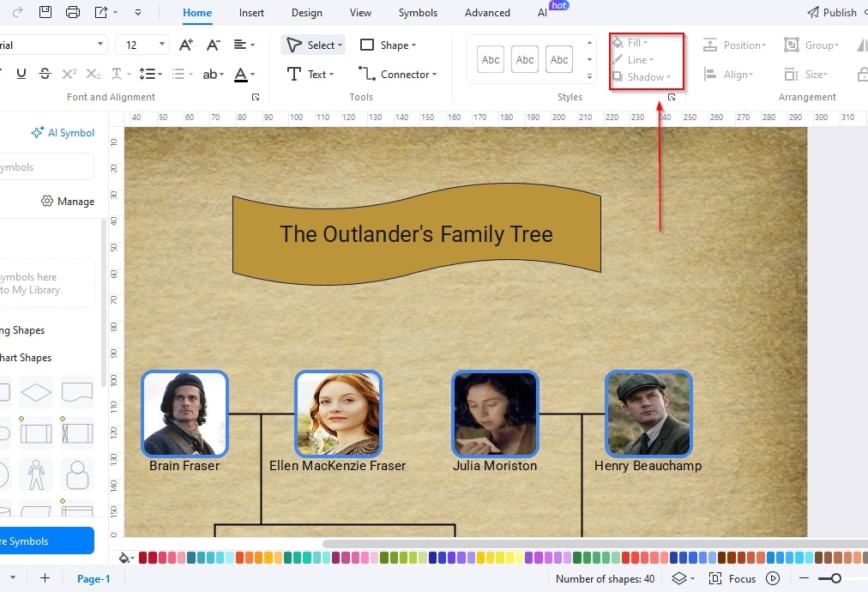Enable Focus mode
The height and width of the screenshot is (592, 868).
(x=732, y=578)
